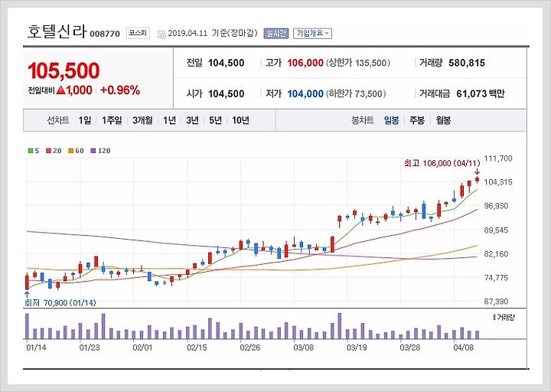Click the 111,700 price axis label
This screenshot has width=551, height=392.
tap(498, 158)
